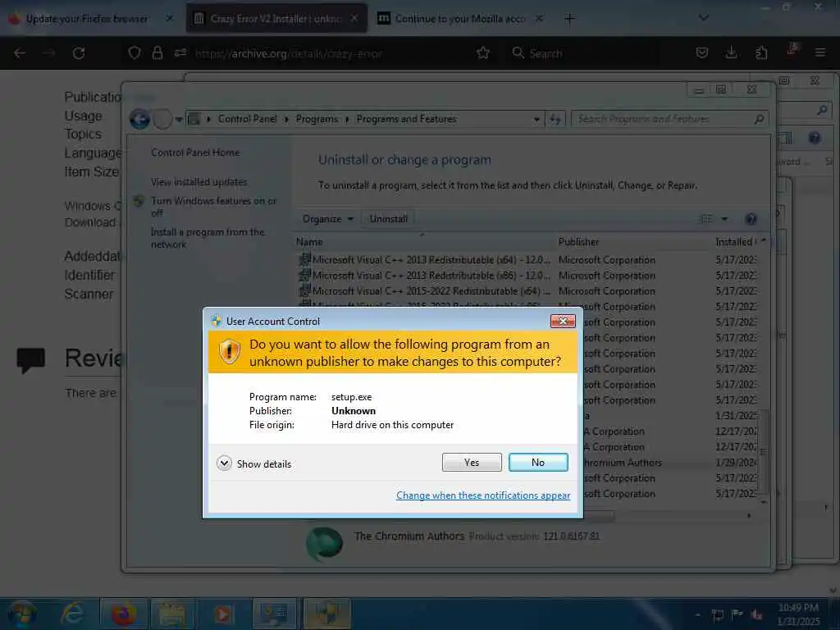The image size is (840, 630).
Task: Open 'Install a program from the network'
Action: (x=208, y=238)
